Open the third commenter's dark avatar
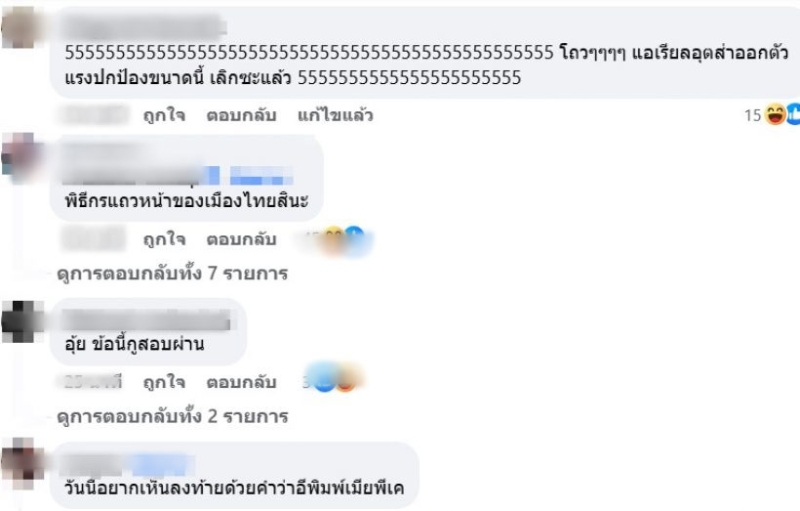Screen dimensions: 800x511 tap(20, 322)
